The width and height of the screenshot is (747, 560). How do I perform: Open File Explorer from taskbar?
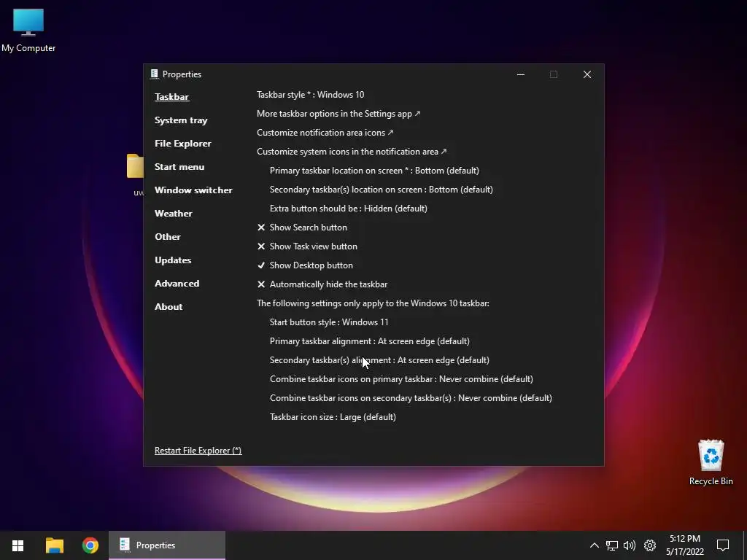click(54, 545)
